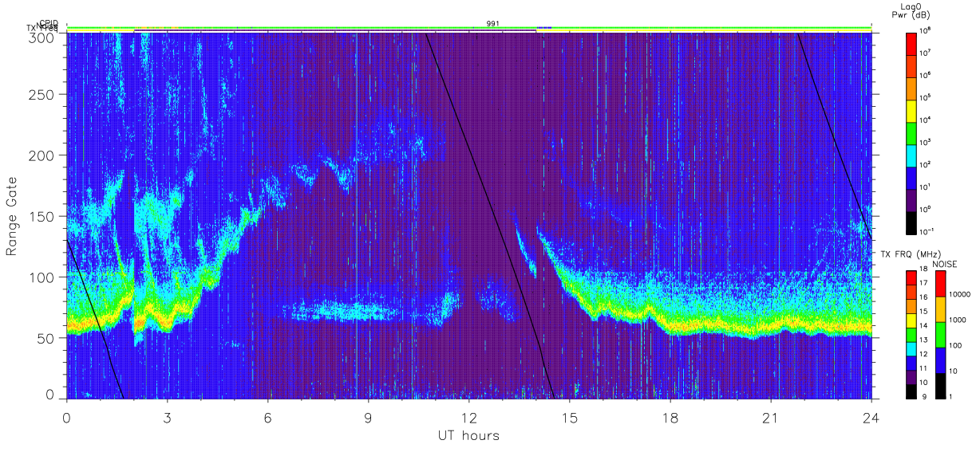
Task: Click the green 13–14 segment of TX FRQ colorbar
Action: click(911, 335)
